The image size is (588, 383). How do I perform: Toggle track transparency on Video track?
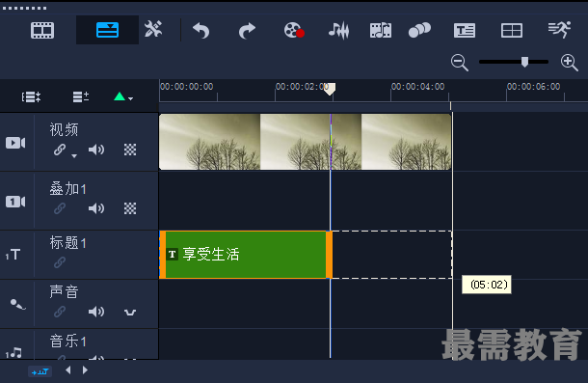pyautogui.click(x=130, y=150)
